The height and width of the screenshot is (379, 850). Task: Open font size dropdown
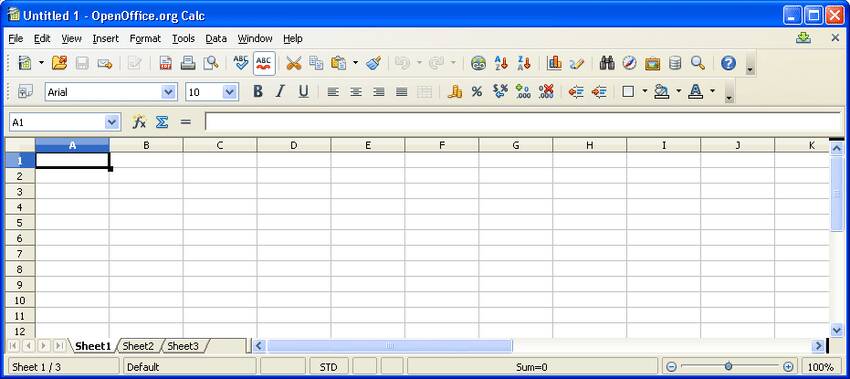tap(230, 92)
